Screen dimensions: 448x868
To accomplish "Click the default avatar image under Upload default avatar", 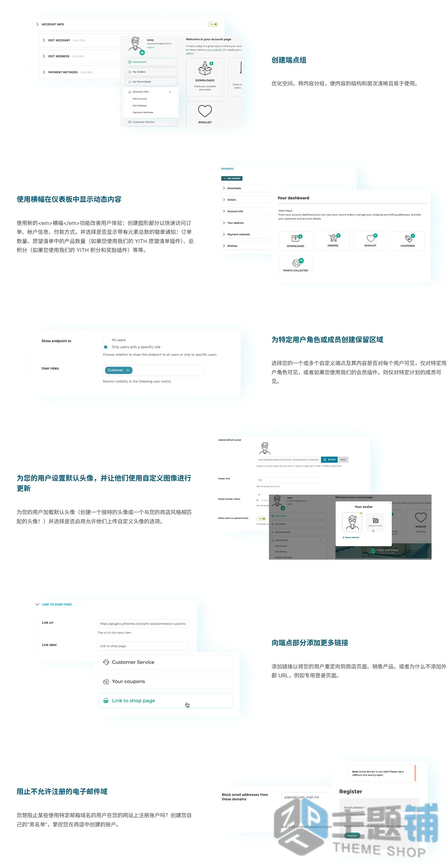I will 265,448.
